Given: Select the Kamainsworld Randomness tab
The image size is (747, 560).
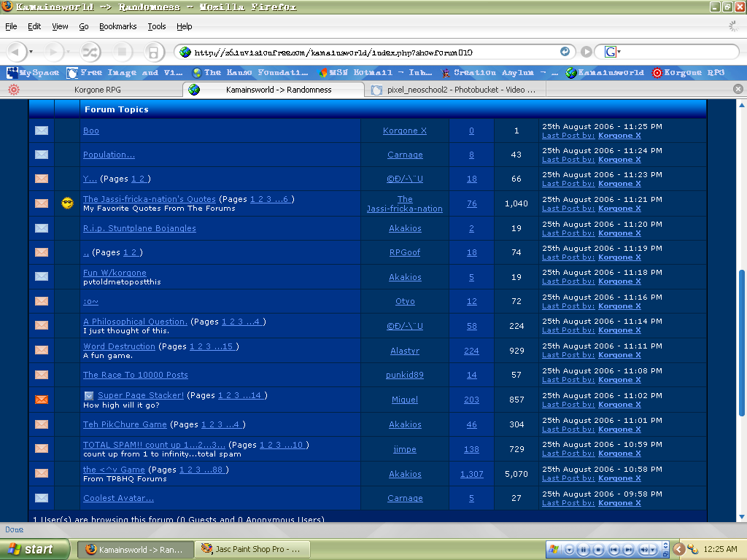Looking at the screenshot, I should [274, 90].
